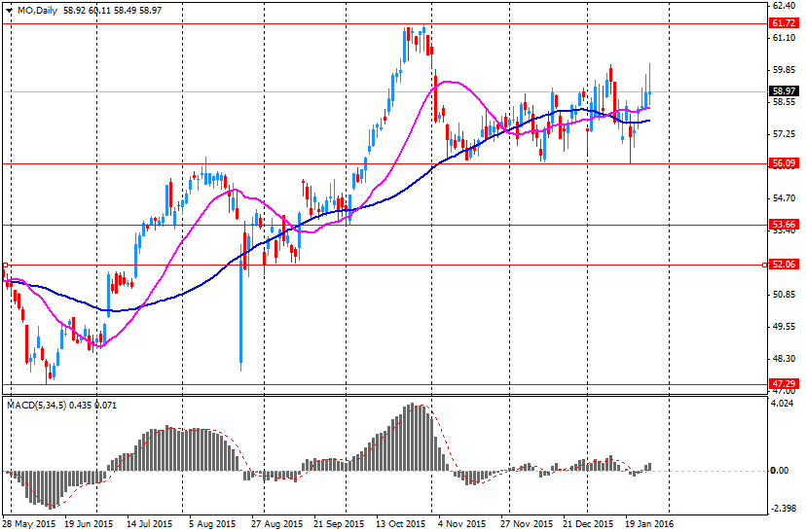The height and width of the screenshot is (532, 806).
Task: Select the 54.70 price scale value
Action: tap(784, 198)
